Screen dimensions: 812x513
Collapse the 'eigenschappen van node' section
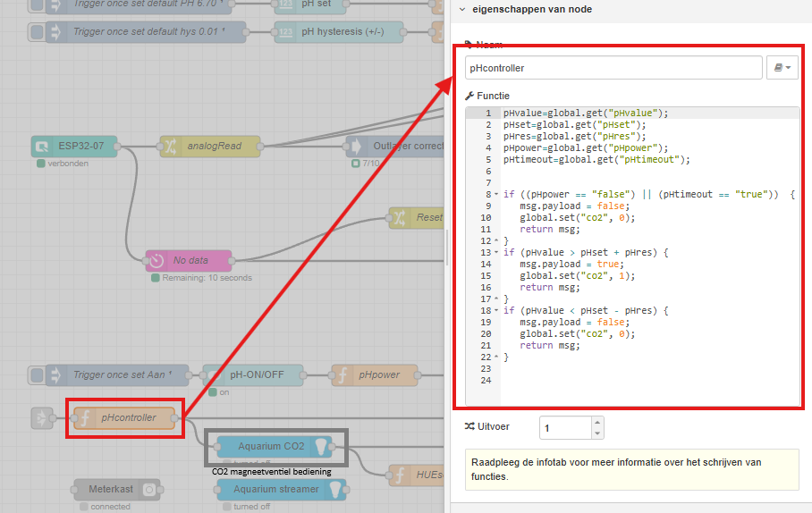click(461, 9)
